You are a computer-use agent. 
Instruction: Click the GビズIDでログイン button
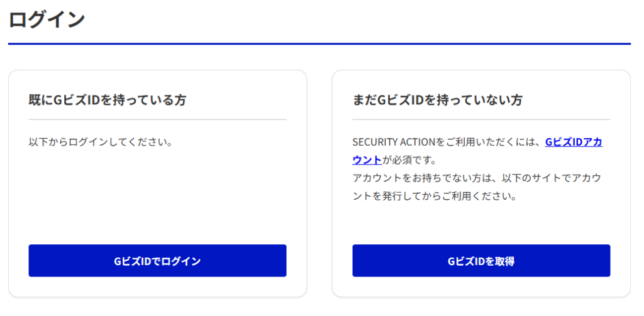pos(157,261)
